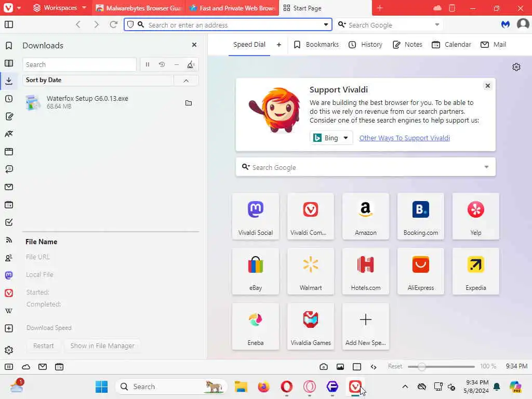532x399 pixels.
Task: Open the Bookmarks panel in sidebar
Action: tap(9, 46)
